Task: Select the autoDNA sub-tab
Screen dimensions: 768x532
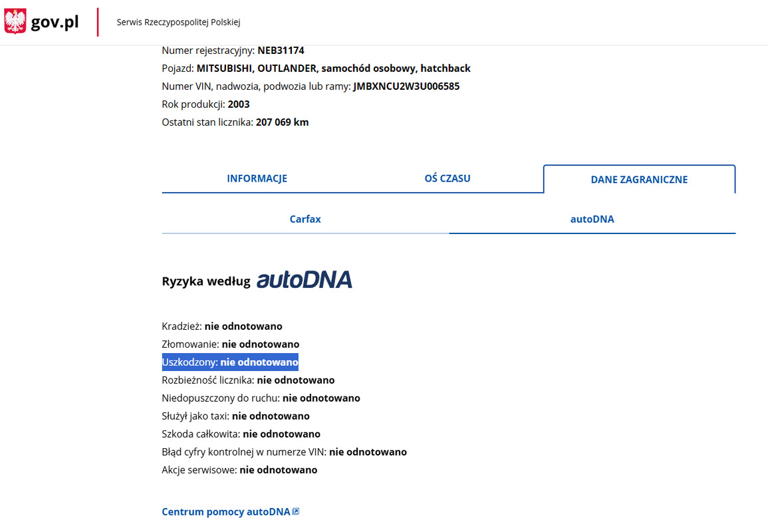Action: pos(592,219)
